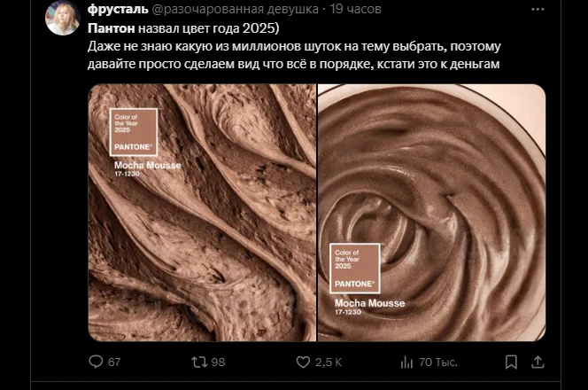Bookmark this tweet
Screen dimensions: 588x390
coord(511,362)
